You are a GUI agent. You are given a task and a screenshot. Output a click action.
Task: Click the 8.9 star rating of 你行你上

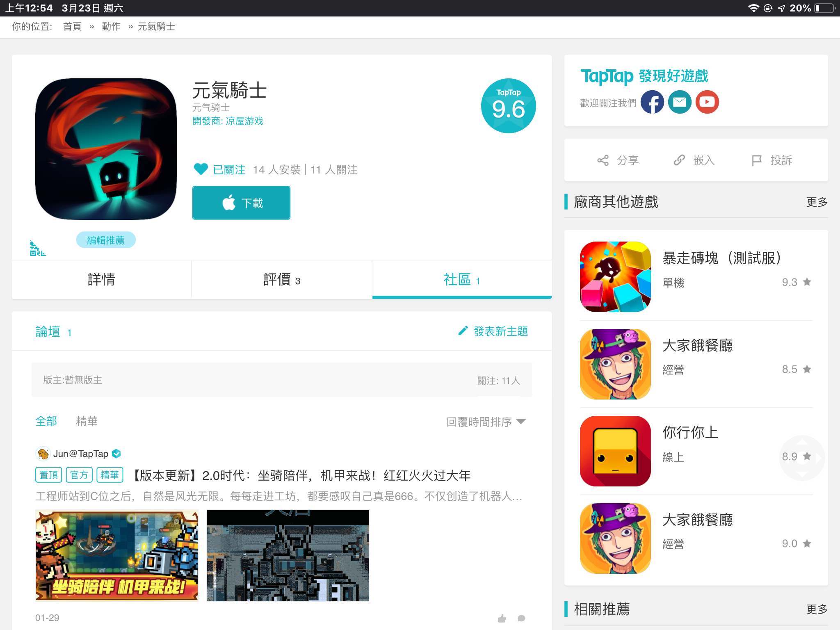click(797, 457)
